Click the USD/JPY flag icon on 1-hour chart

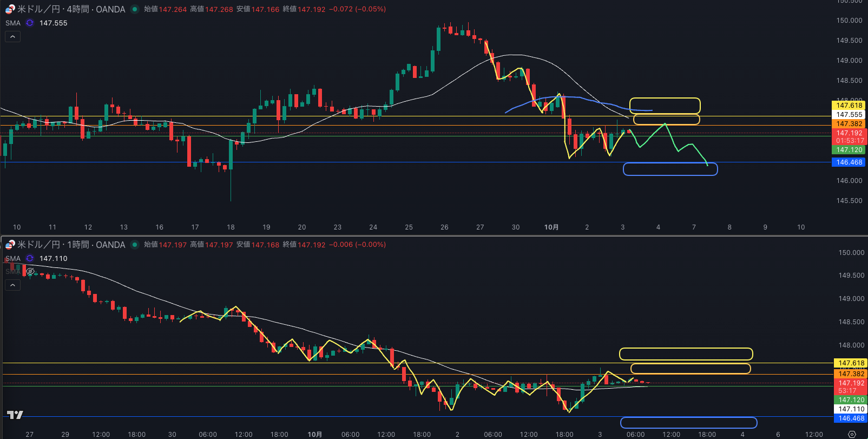click(10, 245)
